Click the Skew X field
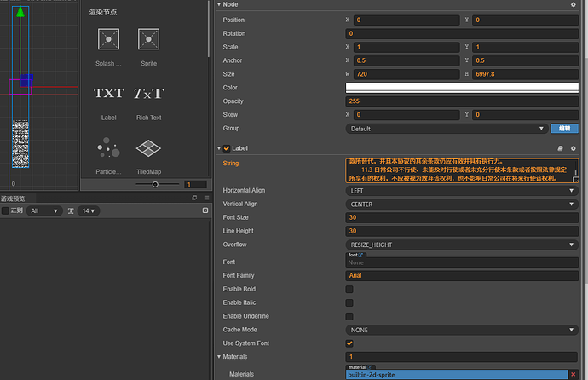Image resolution: width=588 pixels, height=380 pixels. [x=406, y=115]
